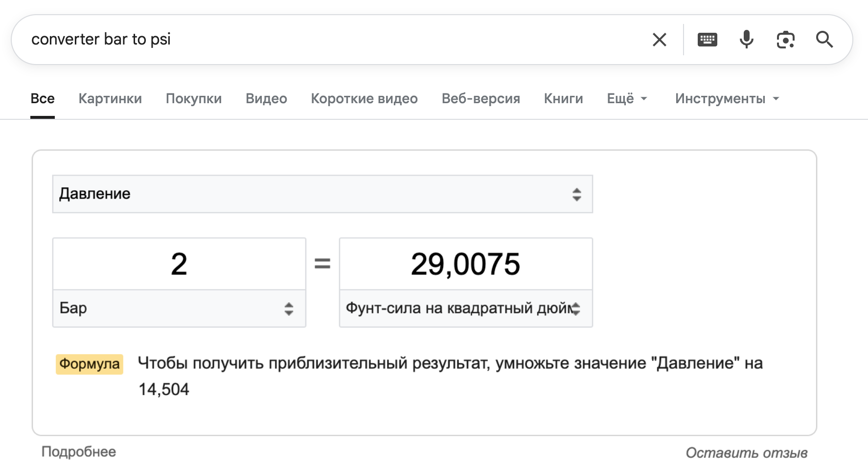Clear the search query with the X icon
The height and width of the screenshot is (469, 868).
pyautogui.click(x=660, y=39)
